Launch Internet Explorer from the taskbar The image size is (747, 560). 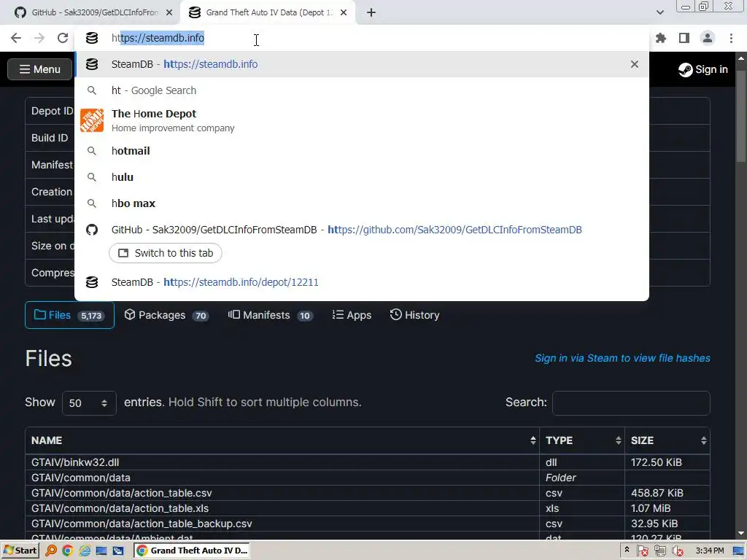[85, 551]
